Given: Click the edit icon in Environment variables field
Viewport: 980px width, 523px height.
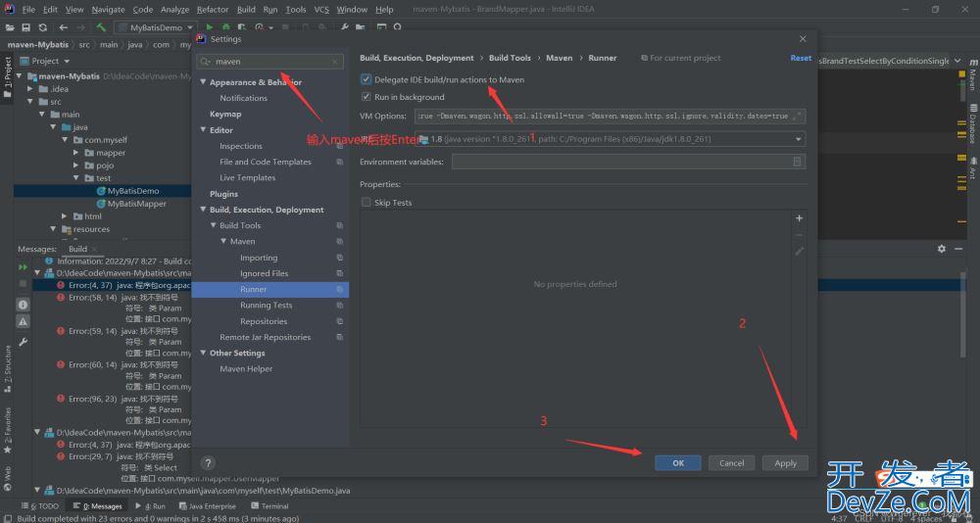Looking at the screenshot, I should coord(797,162).
